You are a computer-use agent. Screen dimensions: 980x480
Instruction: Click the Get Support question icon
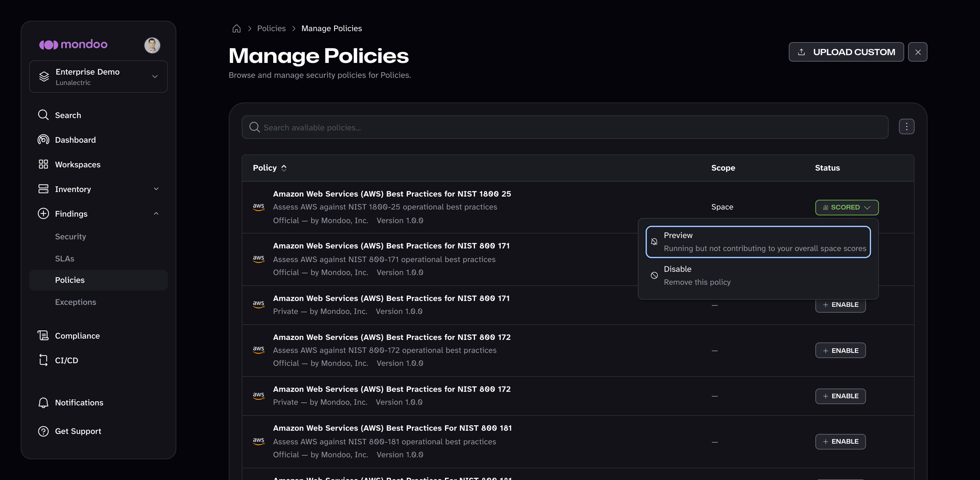43,431
